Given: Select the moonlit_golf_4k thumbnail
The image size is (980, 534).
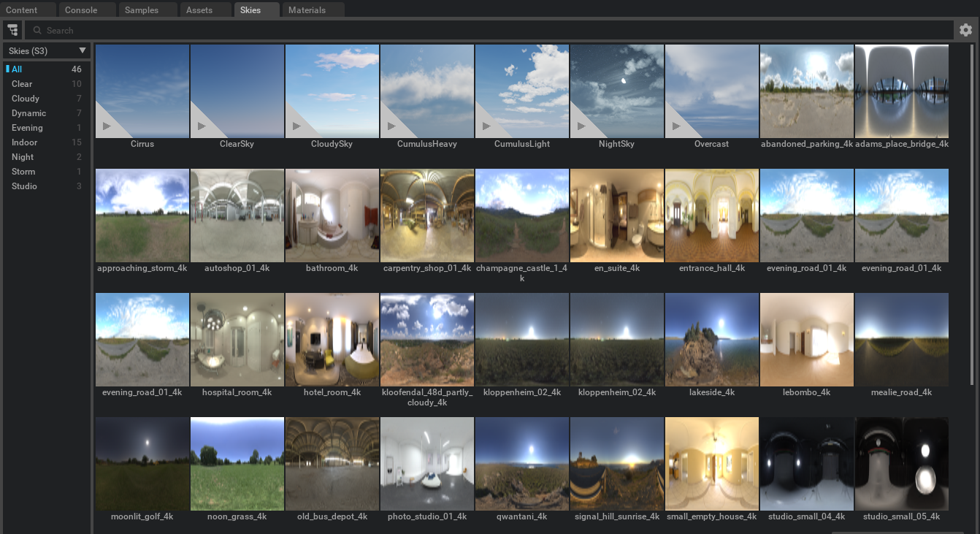Looking at the screenshot, I should [x=142, y=464].
